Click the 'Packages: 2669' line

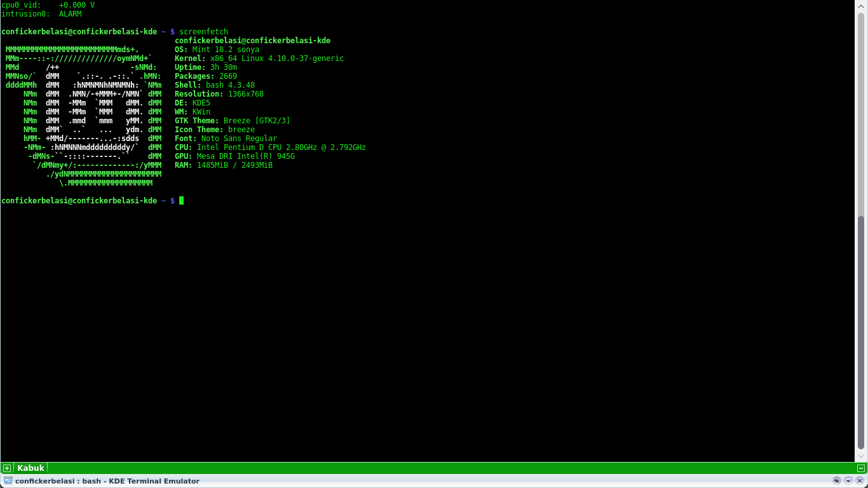coord(206,76)
